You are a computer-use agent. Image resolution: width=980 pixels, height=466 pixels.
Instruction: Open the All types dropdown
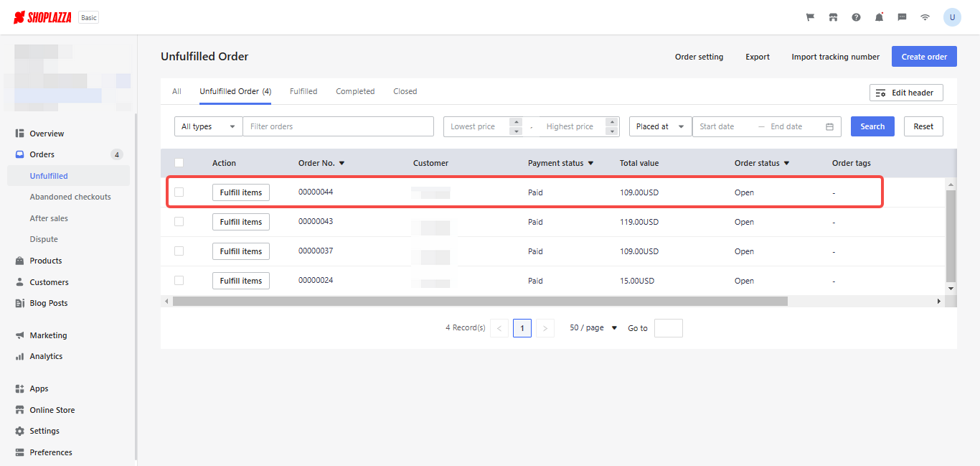(x=208, y=126)
